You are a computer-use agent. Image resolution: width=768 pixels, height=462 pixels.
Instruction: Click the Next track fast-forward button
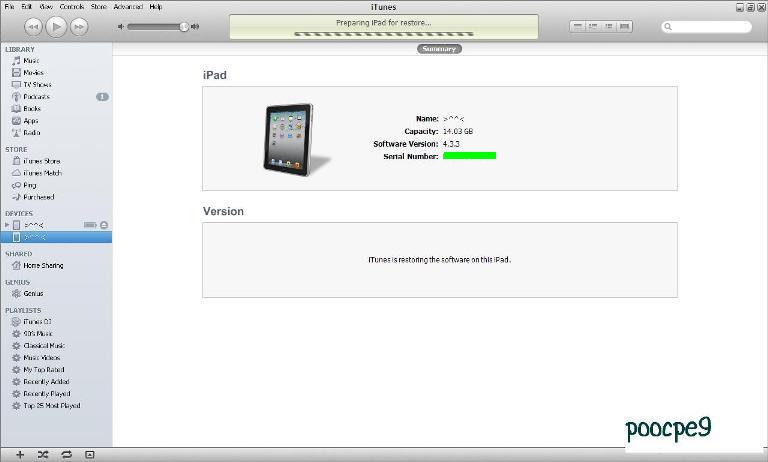[x=79, y=26]
